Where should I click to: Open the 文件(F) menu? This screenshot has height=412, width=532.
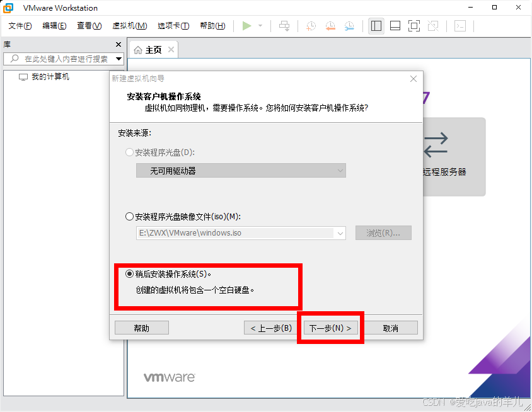pyautogui.click(x=20, y=26)
